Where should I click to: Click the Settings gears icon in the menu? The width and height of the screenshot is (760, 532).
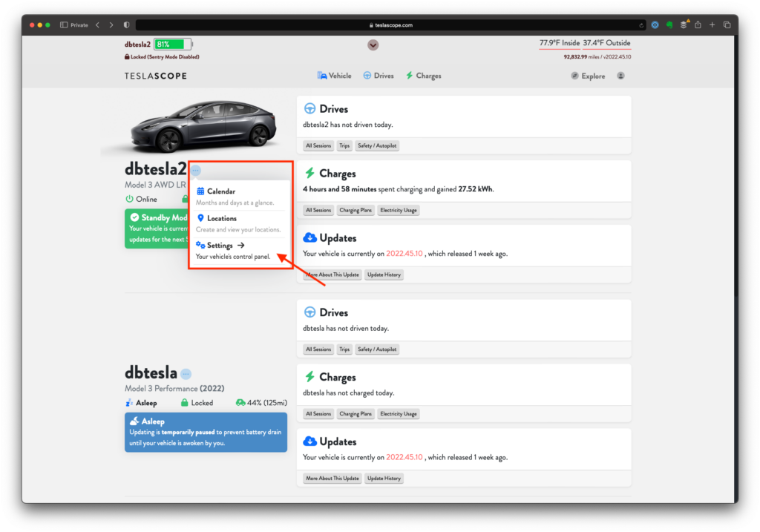pyautogui.click(x=199, y=245)
